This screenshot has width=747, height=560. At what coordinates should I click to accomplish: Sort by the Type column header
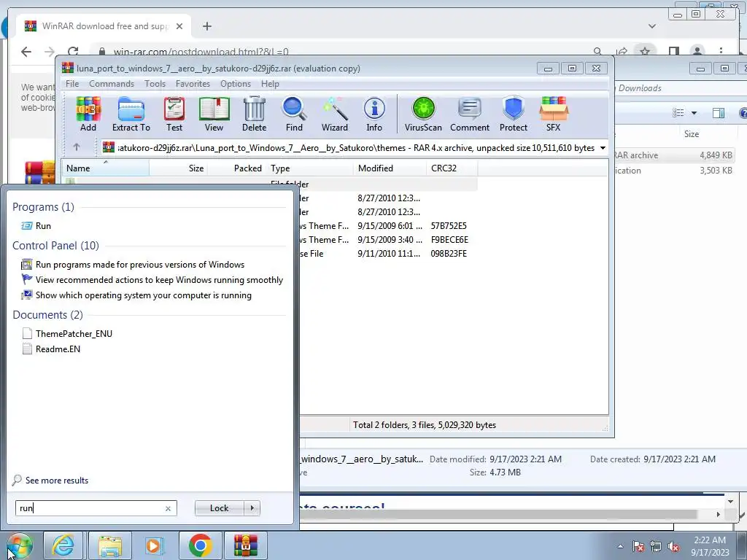click(x=310, y=168)
